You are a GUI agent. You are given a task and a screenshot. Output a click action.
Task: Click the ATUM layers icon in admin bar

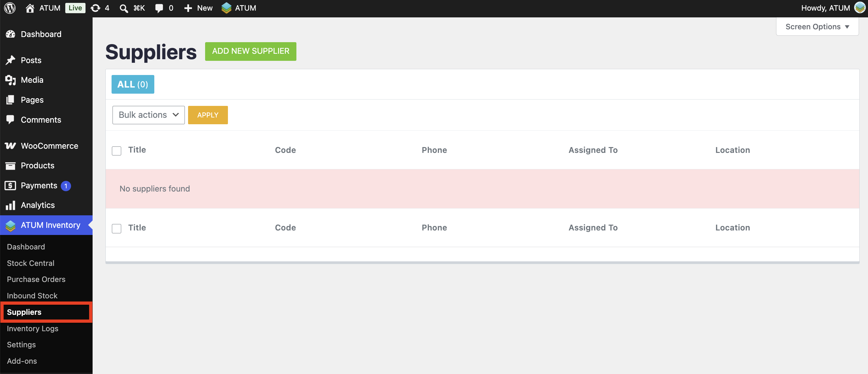226,8
